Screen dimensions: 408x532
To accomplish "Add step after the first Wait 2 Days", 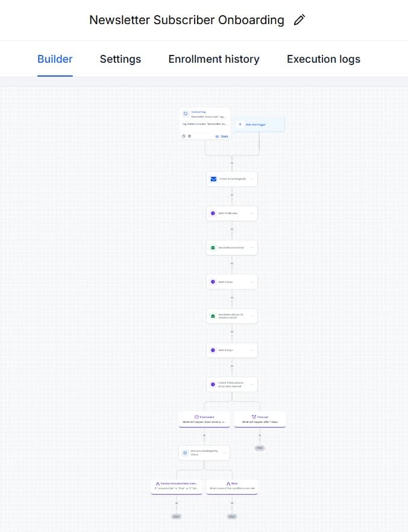I will [x=232, y=298].
